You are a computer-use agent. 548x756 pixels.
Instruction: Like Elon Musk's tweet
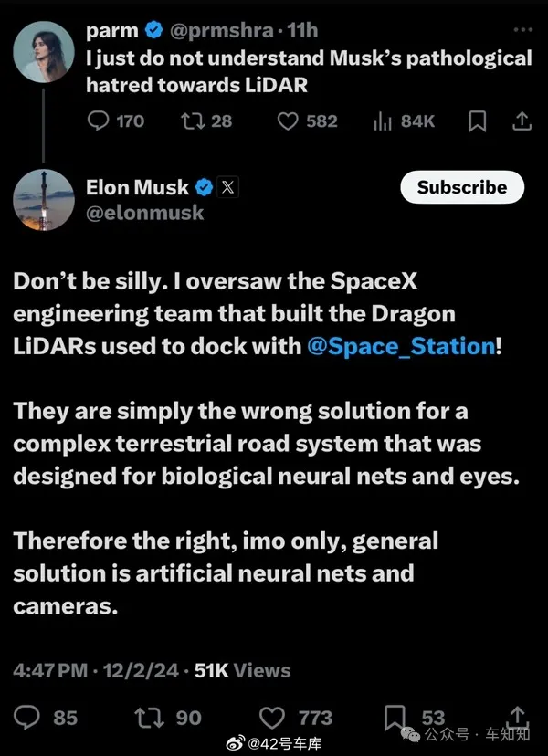(x=272, y=717)
